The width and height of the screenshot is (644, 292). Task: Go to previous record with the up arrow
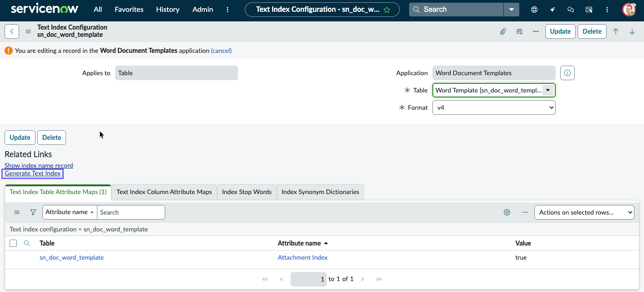point(616,31)
